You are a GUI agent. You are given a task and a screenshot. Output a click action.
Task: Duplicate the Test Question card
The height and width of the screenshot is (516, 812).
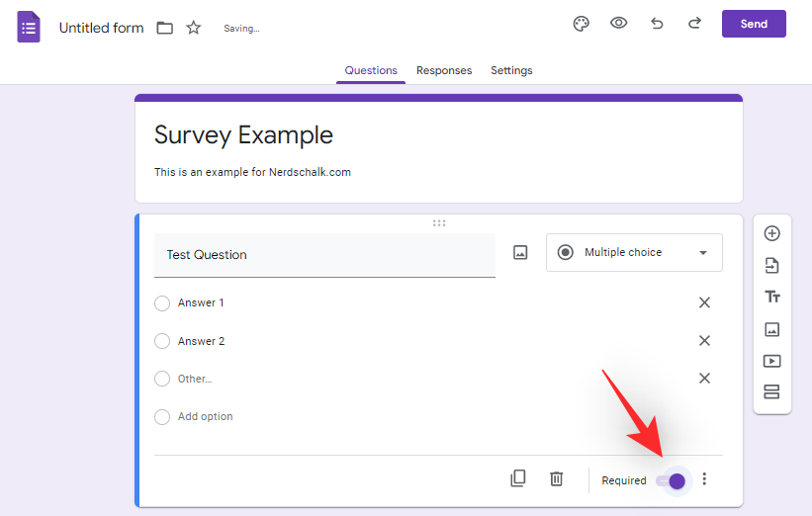[518, 479]
